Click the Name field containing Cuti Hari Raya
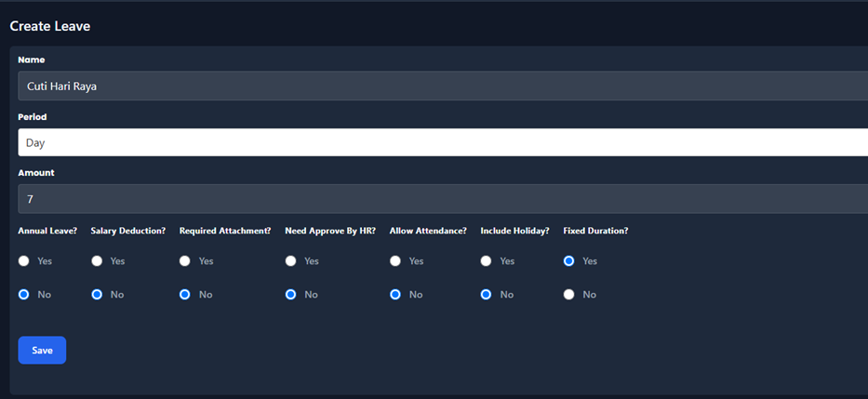 pos(443,86)
